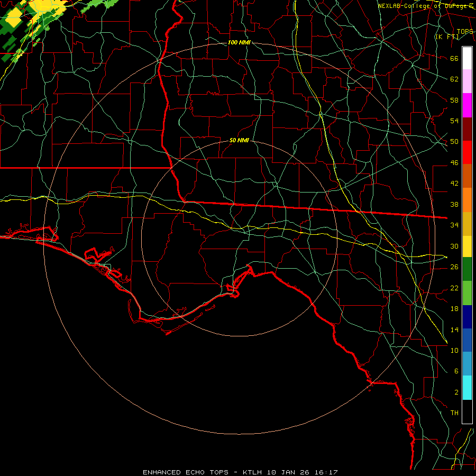Click the legend value '2'
The image size is (476, 476).
(456, 392)
